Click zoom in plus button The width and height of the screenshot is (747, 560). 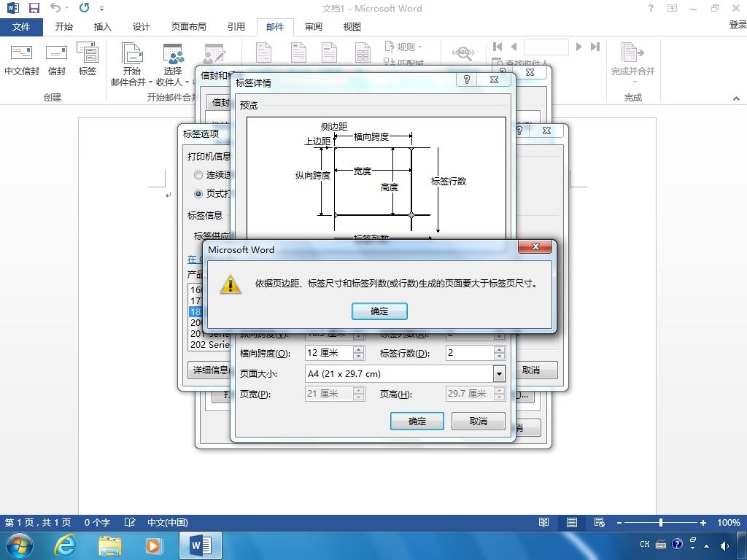coord(703,522)
